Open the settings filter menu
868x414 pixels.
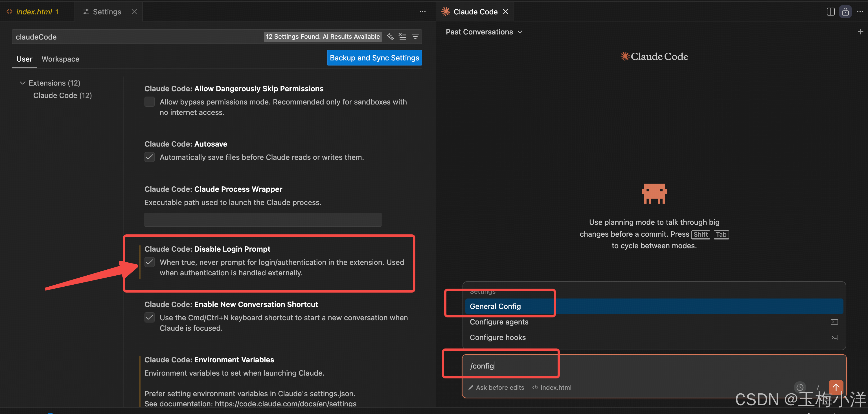pyautogui.click(x=415, y=36)
